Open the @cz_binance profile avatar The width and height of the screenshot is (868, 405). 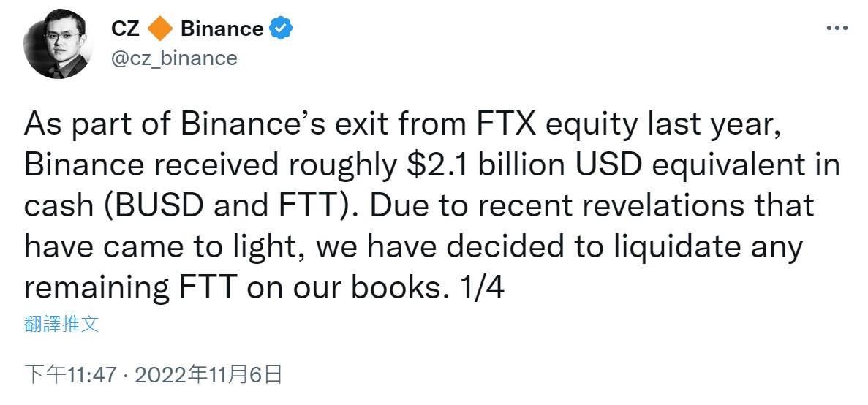58,44
